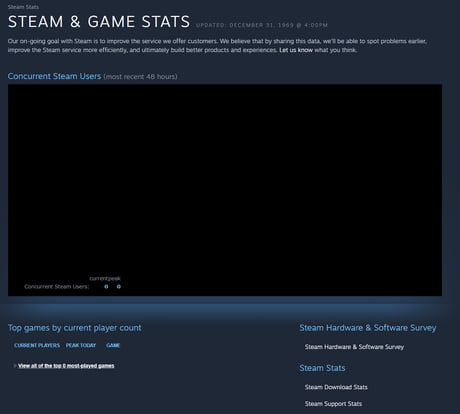Screen dimensions: 460x414
Task: Click the 'Steam Stats' breadcrumb at top
Action: (23, 7)
